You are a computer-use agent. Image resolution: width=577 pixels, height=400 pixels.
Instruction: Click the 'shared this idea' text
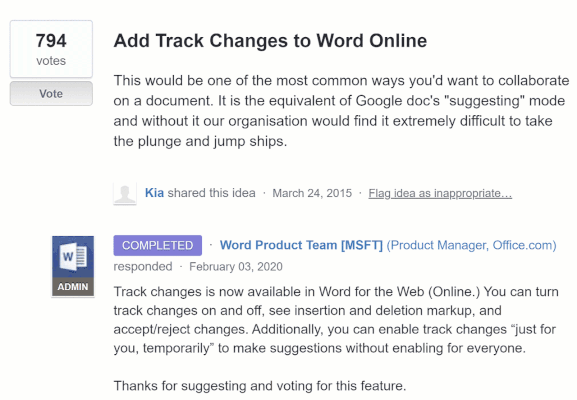(x=211, y=193)
